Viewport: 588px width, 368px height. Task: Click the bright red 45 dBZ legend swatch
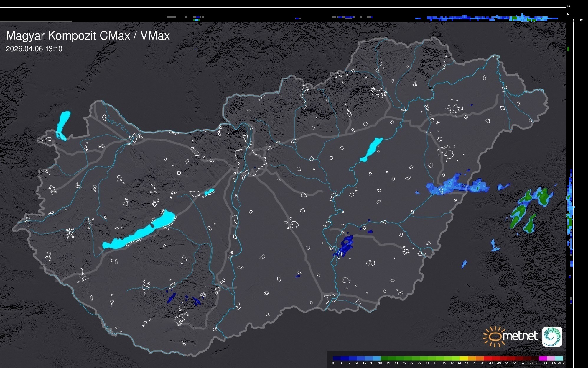click(487, 358)
